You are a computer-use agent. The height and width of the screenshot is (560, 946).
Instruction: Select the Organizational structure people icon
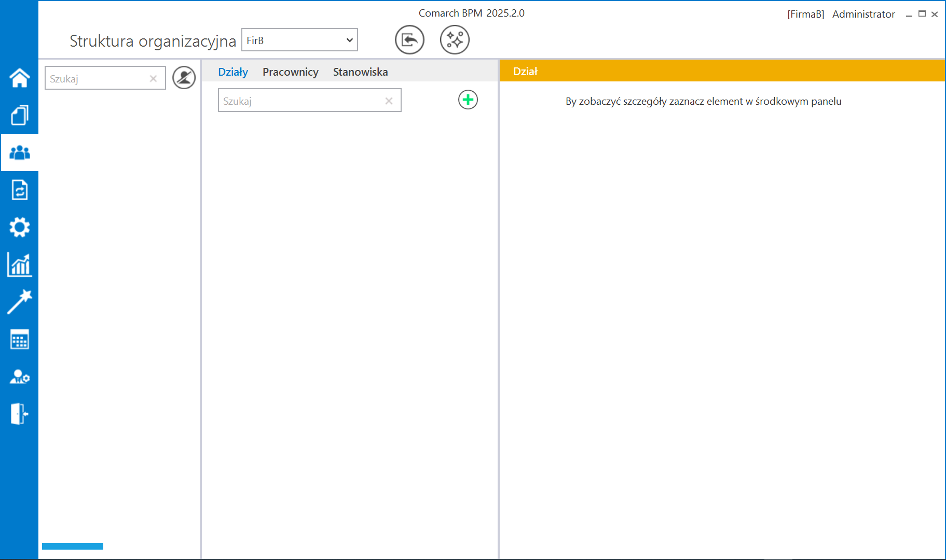(x=19, y=152)
